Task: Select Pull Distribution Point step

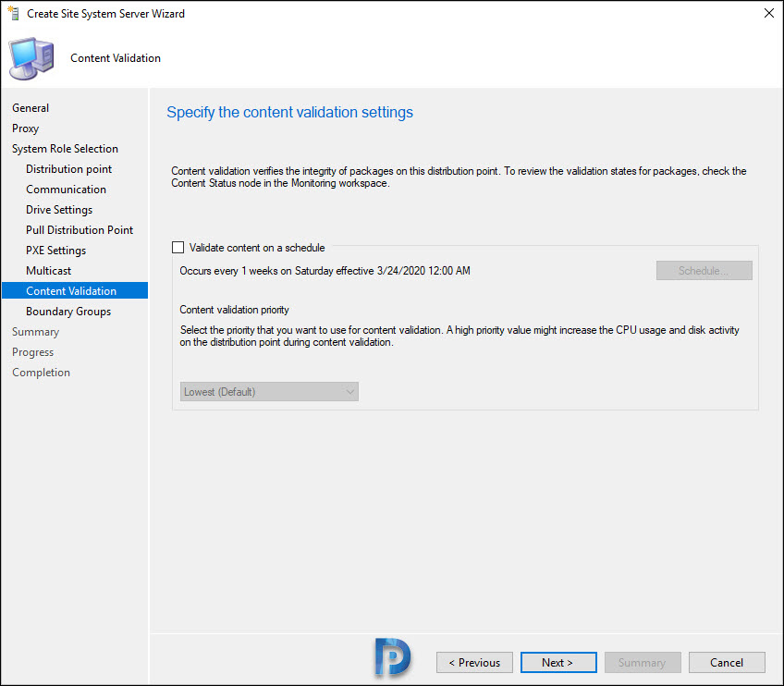Action: click(x=80, y=230)
